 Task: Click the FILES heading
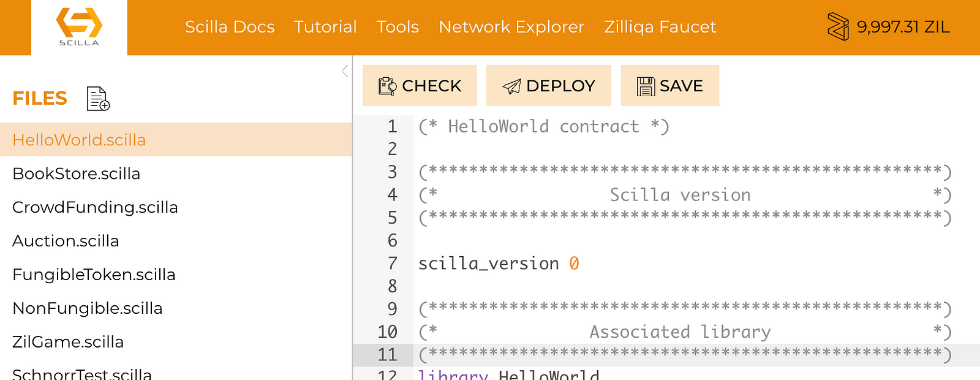[40, 99]
